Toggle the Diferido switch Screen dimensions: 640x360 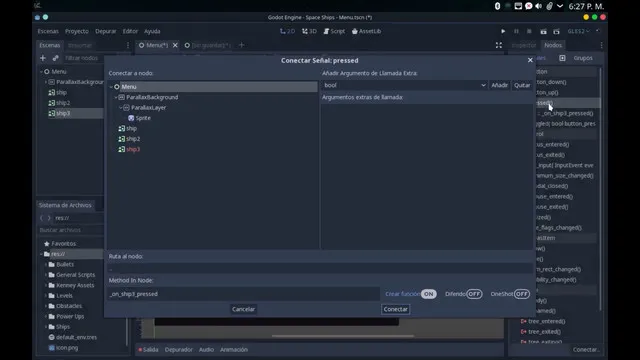(474, 294)
